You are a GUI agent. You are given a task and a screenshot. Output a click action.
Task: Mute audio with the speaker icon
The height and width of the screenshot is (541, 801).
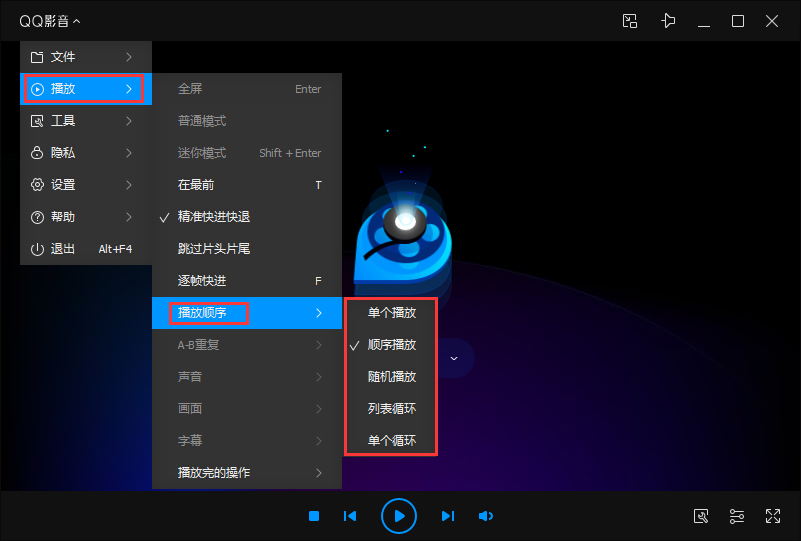(x=486, y=516)
